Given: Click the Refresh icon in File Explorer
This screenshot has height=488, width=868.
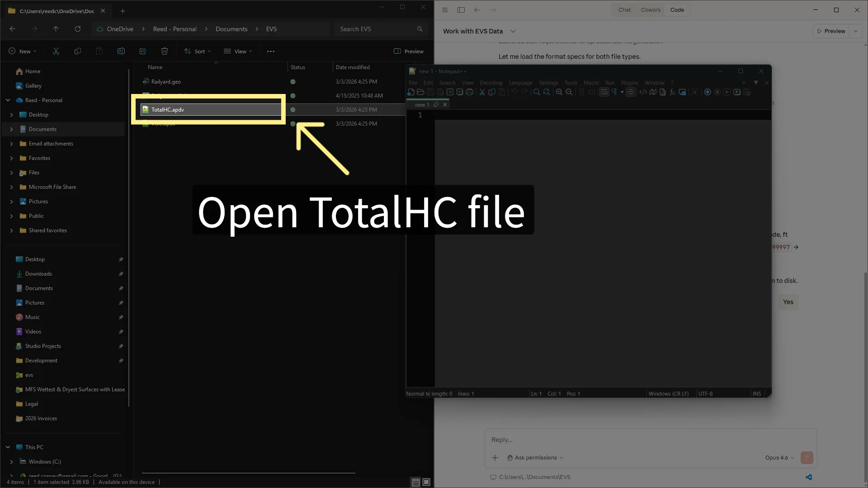Looking at the screenshot, I should click(78, 29).
